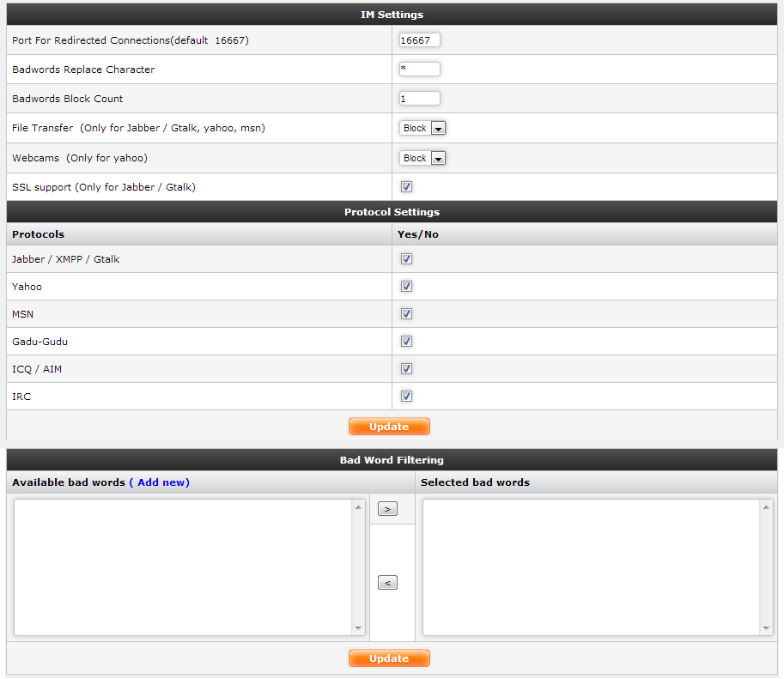Image resolution: width=784 pixels, height=679 pixels.
Task: Toggle the Gadu-Gudu protocol checkbox
Action: (407, 341)
